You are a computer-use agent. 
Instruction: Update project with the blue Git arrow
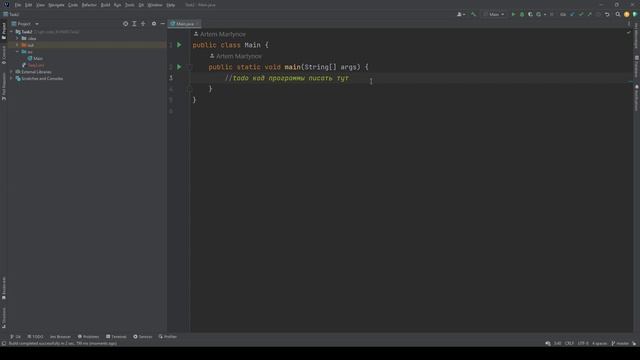click(x=572, y=14)
